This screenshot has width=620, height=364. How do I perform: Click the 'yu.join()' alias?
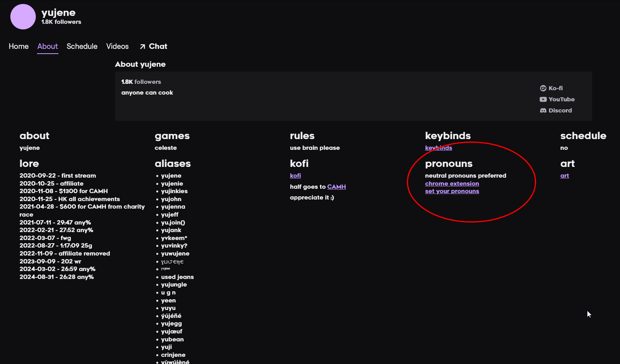[173, 223]
